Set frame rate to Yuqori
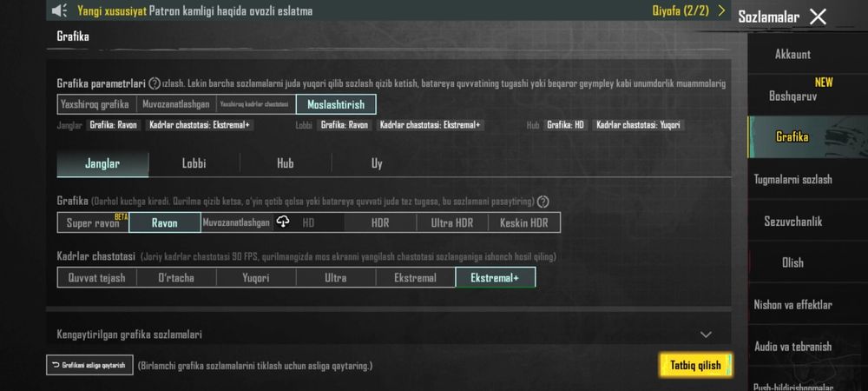The height and width of the screenshot is (391, 868). [256, 277]
